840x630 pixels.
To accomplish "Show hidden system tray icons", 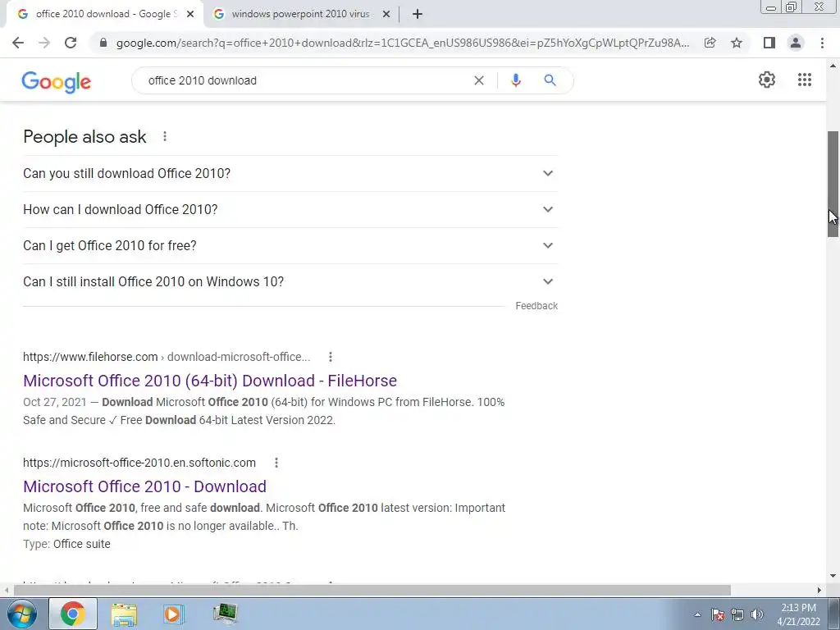I will click(x=697, y=614).
